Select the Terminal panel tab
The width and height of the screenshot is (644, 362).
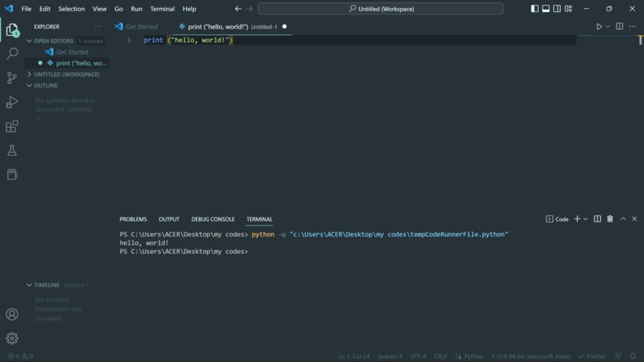[x=259, y=220]
